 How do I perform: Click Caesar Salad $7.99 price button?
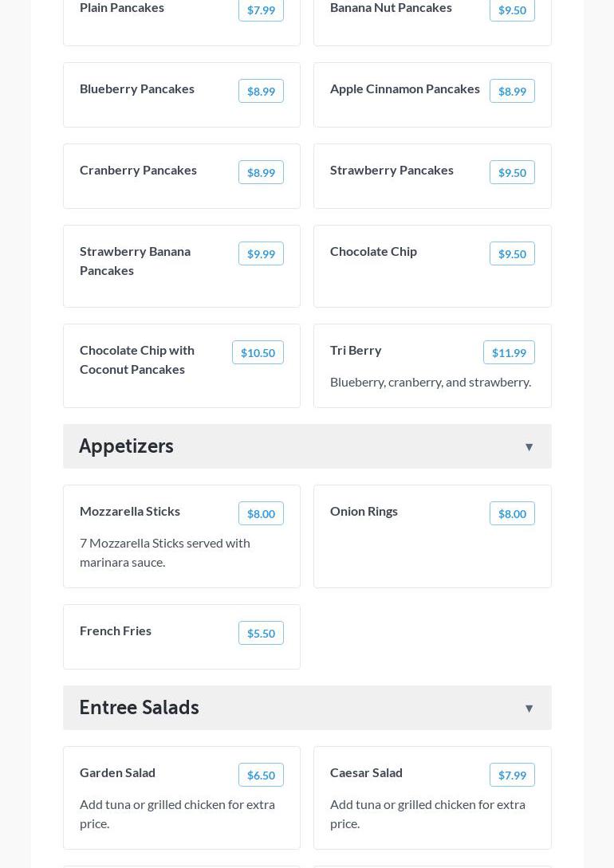point(512,776)
